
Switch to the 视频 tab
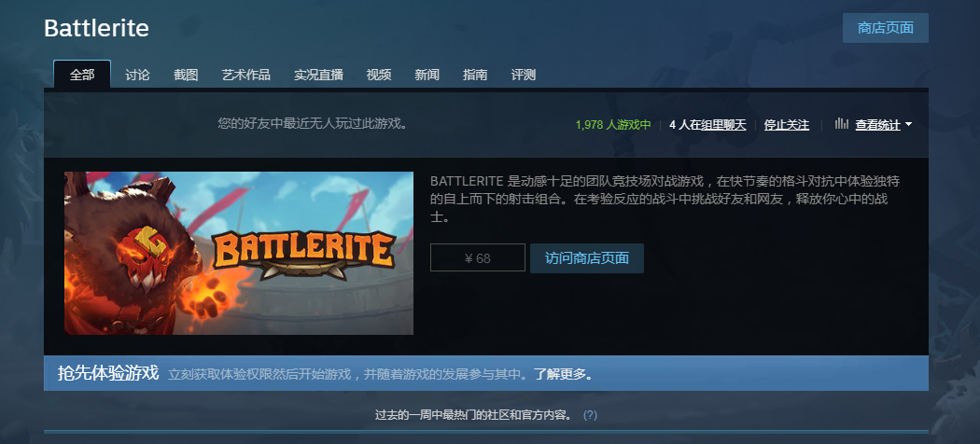click(x=379, y=75)
